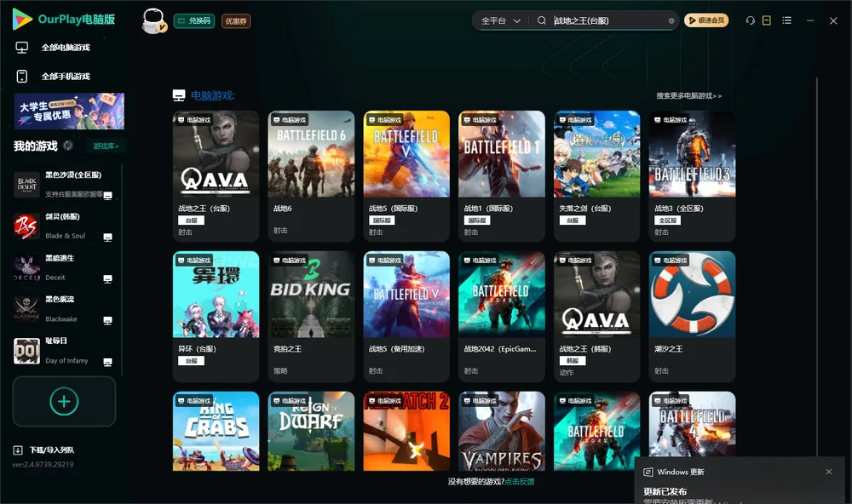Screen dimensions: 852x504
Task: Open 战地6 Battlefield 6 card
Action: pyautogui.click(x=311, y=176)
